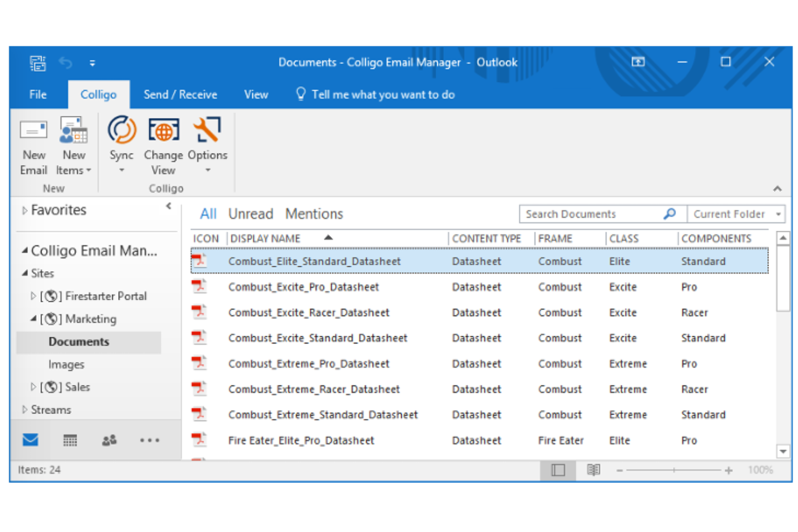Click the Ribbon Display Options icon

tap(638, 62)
